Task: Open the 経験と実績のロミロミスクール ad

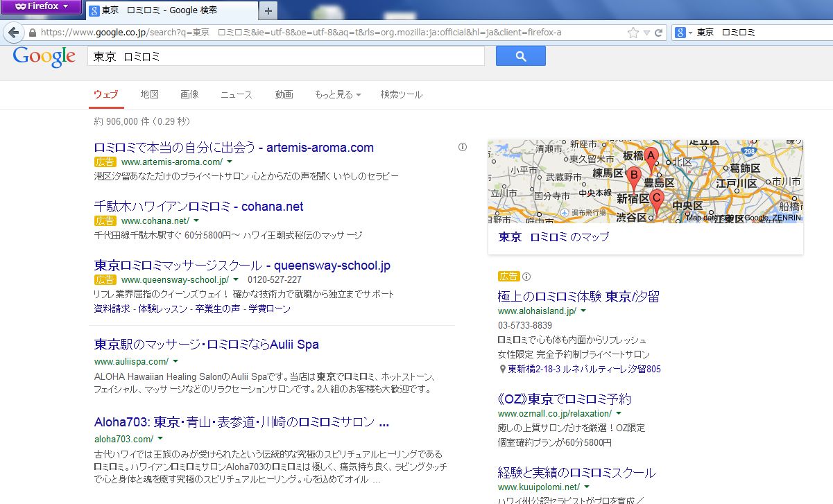Action: pyautogui.click(x=576, y=473)
